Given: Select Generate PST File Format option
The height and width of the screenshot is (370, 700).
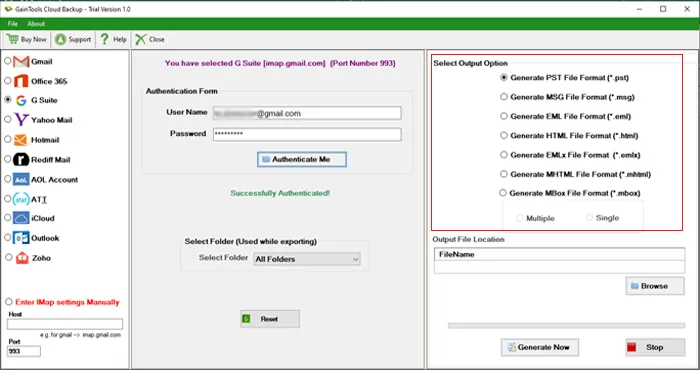Looking at the screenshot, I should pyautogui.click(x=504, y=77).
